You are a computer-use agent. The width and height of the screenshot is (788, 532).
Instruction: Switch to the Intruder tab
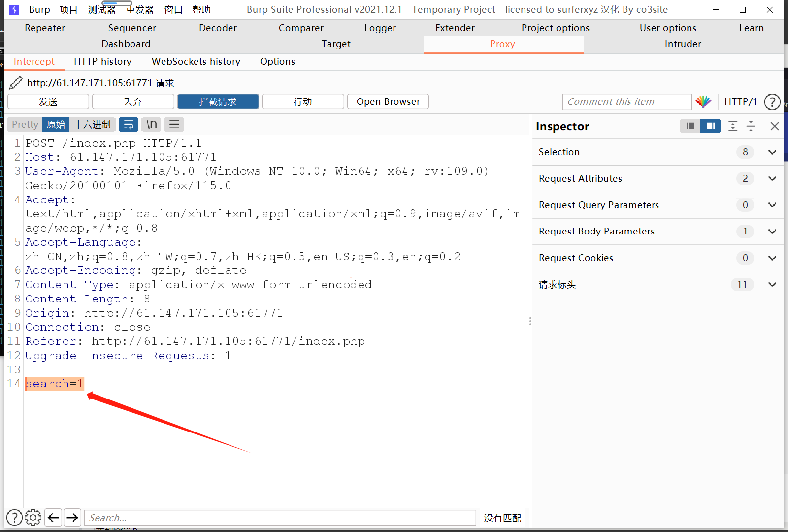(x=683, y=44)
